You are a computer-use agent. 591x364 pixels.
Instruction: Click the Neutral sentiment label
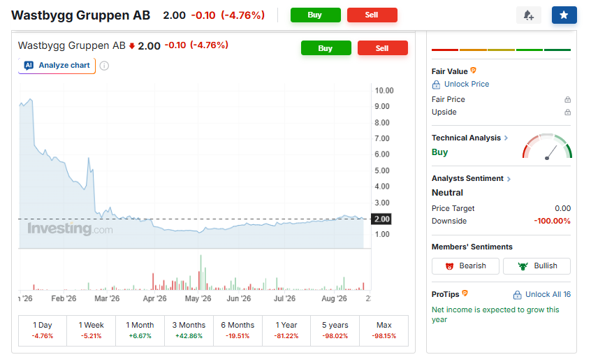click(x=447, y=193)
